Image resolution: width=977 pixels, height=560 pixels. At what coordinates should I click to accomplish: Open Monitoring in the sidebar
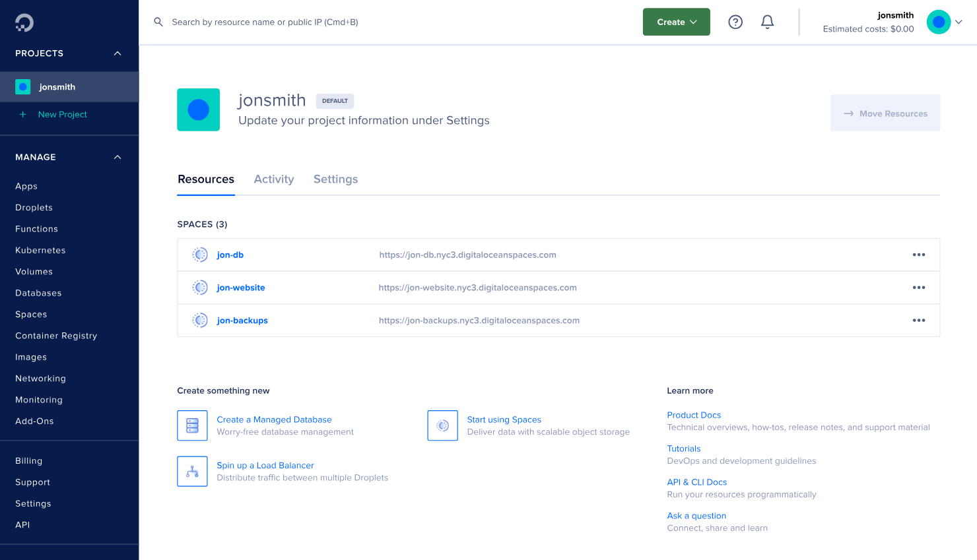pos(39,400)
